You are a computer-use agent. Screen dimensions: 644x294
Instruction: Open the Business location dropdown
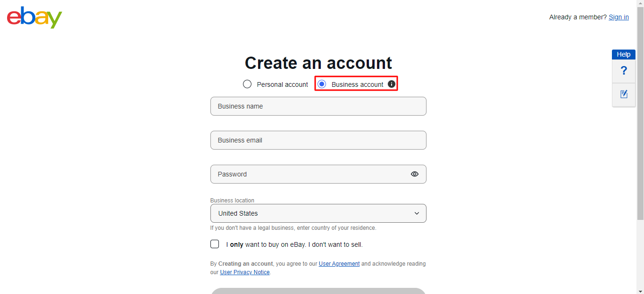[x=318, y=213]
